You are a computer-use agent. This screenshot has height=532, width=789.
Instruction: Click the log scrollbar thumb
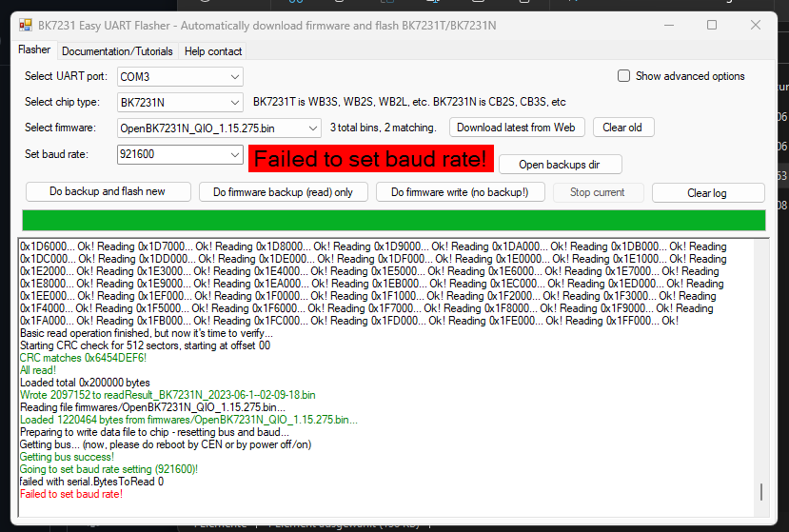(761, 492)
